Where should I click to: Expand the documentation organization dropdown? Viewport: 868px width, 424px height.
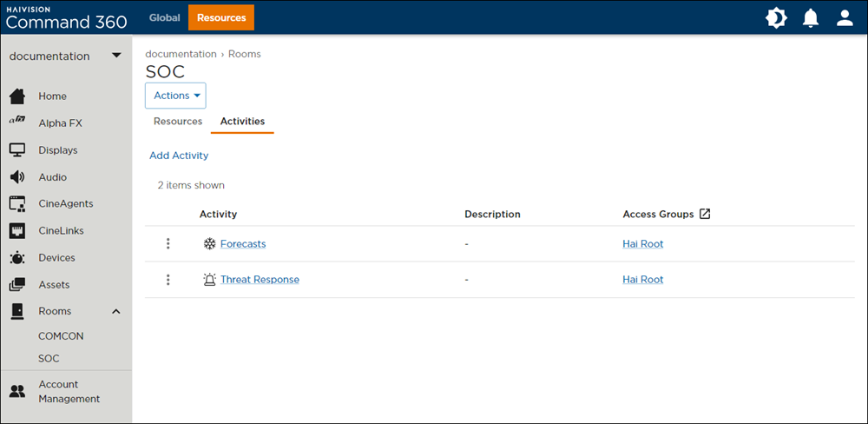(116, 56)
